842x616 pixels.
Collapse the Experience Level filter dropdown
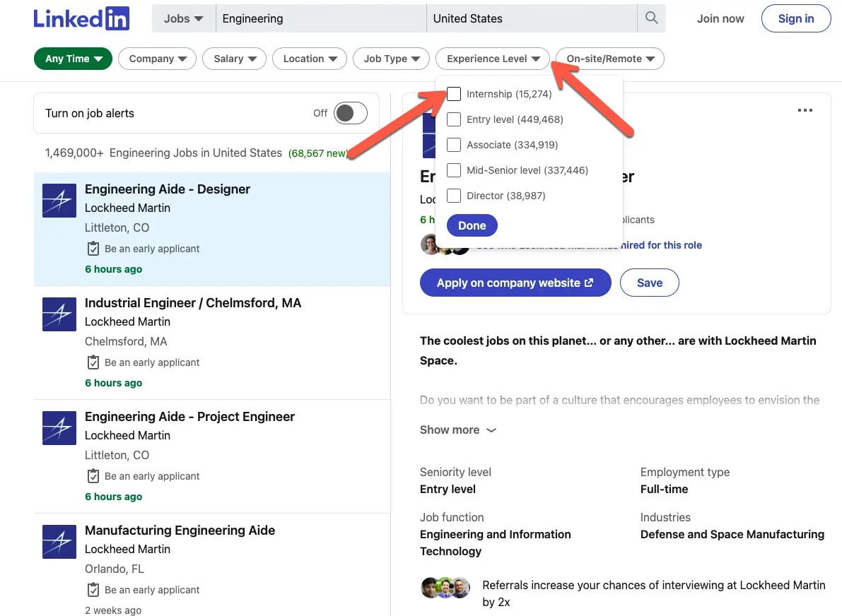(x=493, y=59)
